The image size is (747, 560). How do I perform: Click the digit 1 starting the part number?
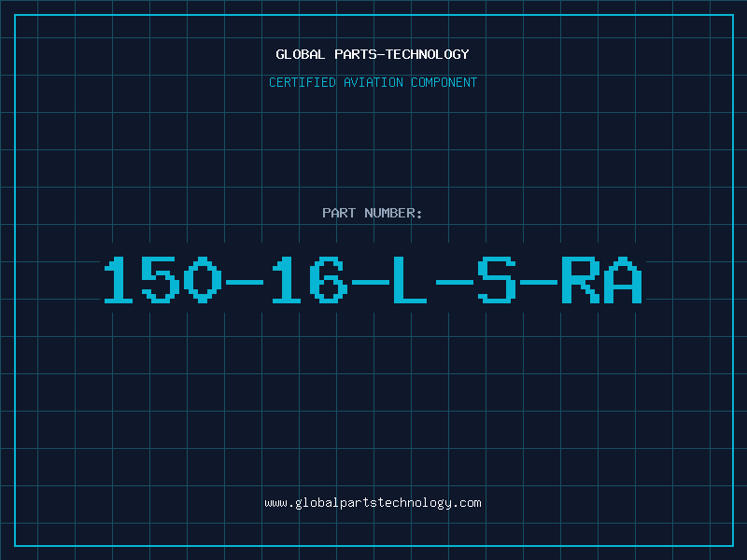point(119,280)
